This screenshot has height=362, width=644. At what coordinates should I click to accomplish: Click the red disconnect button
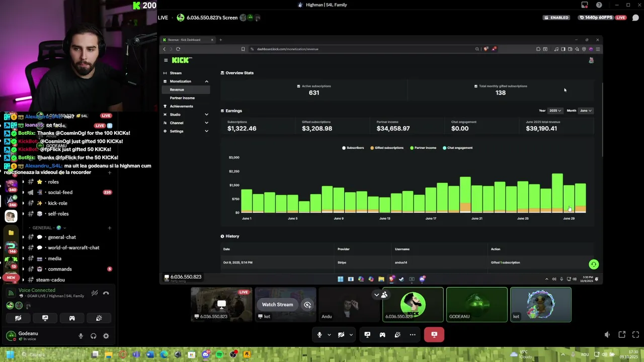coord(434,334)
